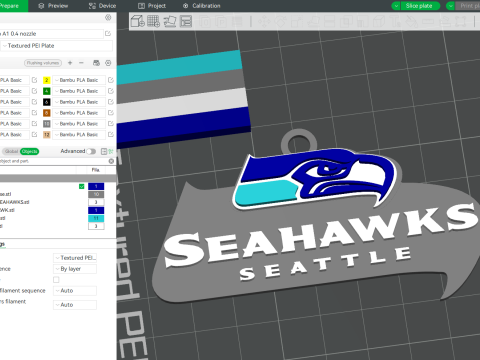
Task: Click the AMS filament sync icon
Action: (96, 63)
